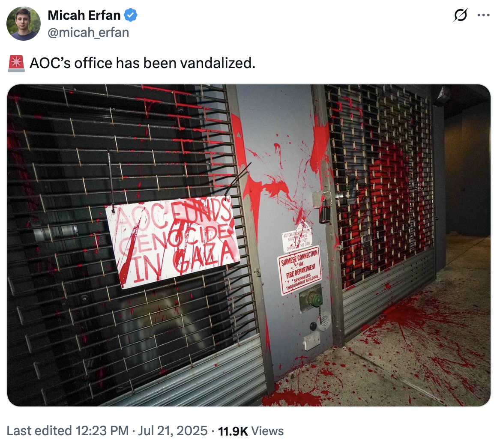View the "Last edited" edit history
This screenshot has height=448, width=497.
click(39, 431)
